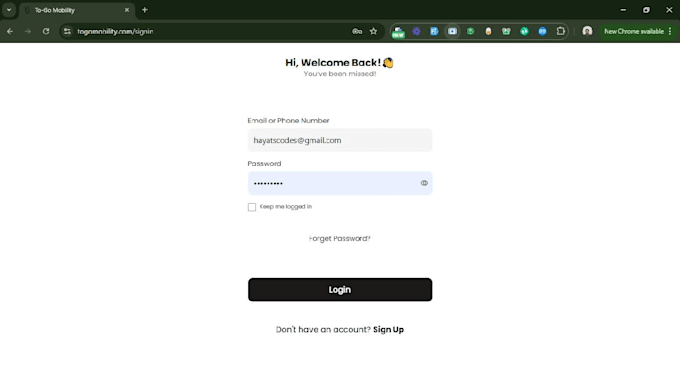Open the green-blue round extension icon

point(524,31)
